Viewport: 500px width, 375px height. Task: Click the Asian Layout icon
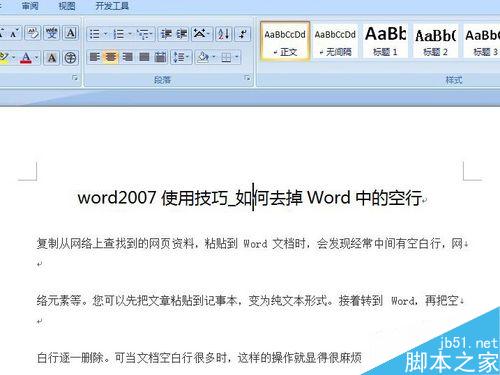[199, 34]
